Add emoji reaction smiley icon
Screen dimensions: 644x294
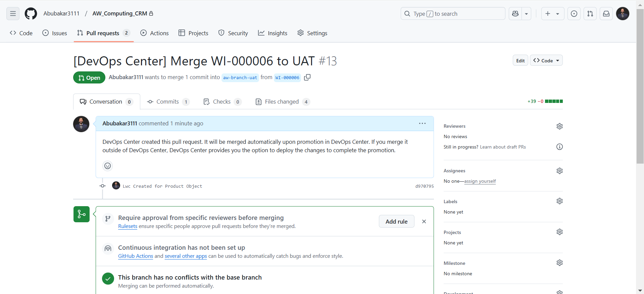click(x=107, y=166)
